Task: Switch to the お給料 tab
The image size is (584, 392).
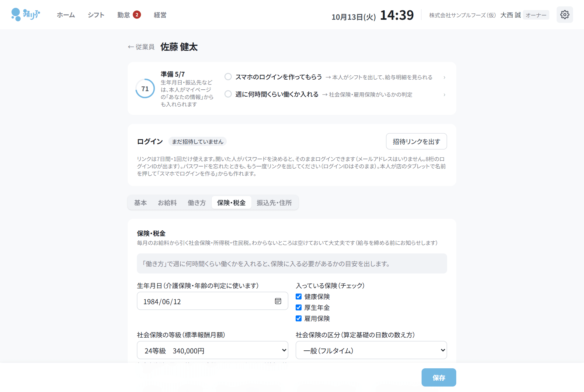Action: point(167,203)
